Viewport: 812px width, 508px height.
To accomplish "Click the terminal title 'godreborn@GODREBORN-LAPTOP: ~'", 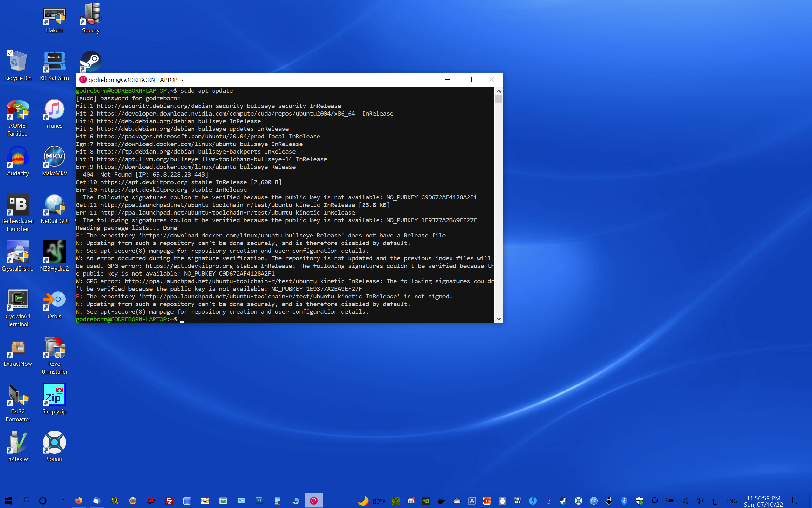I will pyautogui.click(x=136, y=80).
